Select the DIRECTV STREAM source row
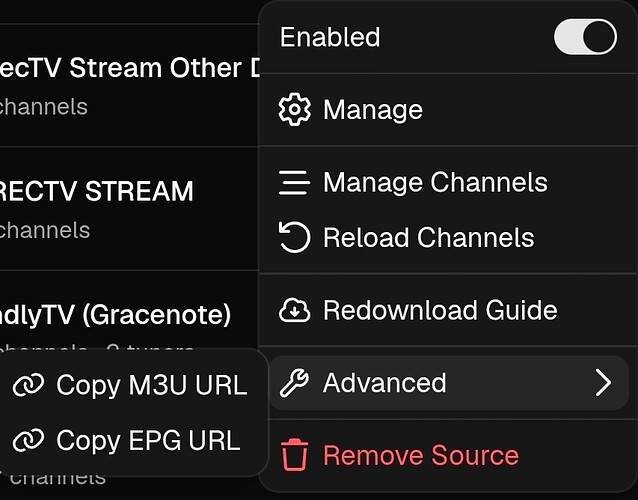Image resolution: width=638 pixels, height=500 pixels. click(x=129, y=208)
